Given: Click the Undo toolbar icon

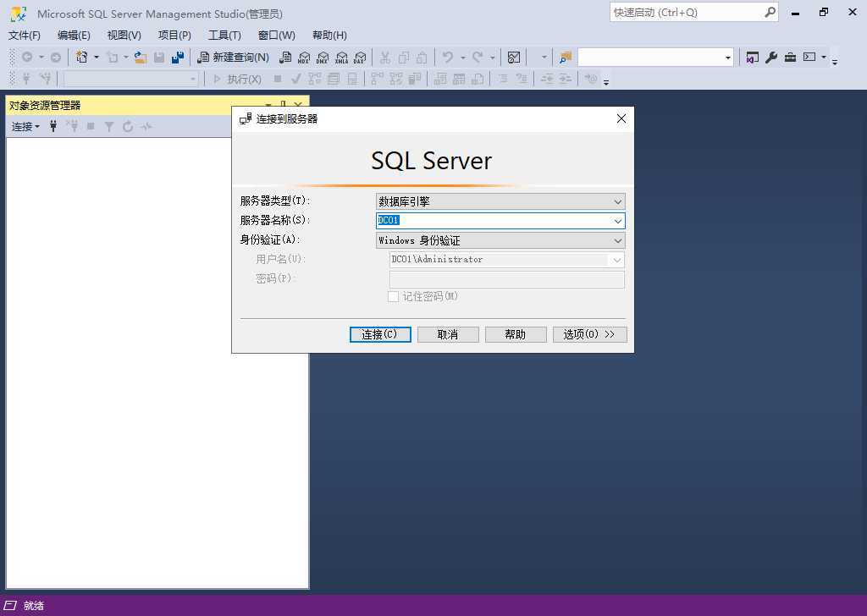Looking at the screenshot, I should (448, 57).
